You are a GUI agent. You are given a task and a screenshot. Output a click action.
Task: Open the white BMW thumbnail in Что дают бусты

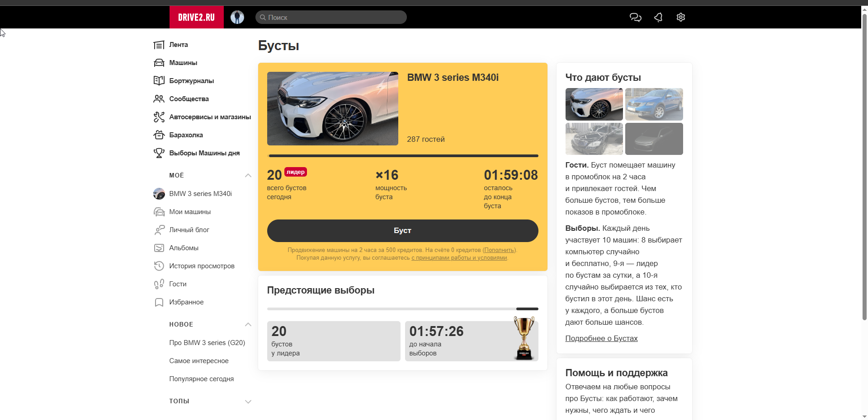click(594, 104)
